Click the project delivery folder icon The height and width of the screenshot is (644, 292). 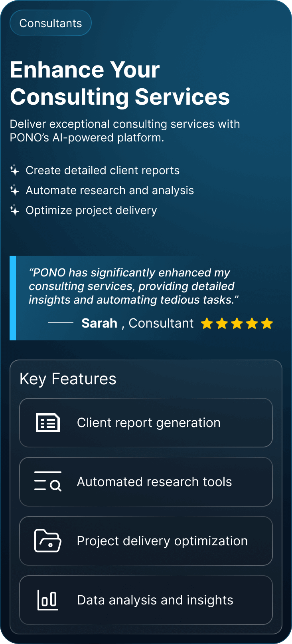pyautogui.click(x=47, y=541)
